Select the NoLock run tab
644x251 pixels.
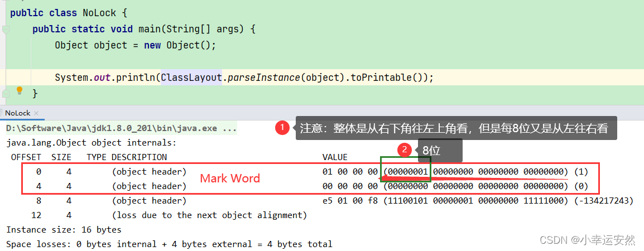coord(18,113)
